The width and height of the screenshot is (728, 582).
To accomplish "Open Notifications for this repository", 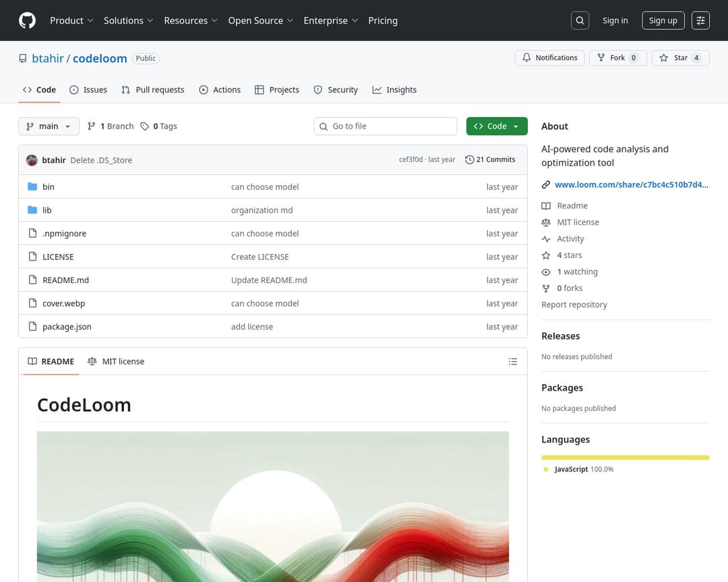I will [549, 58].
